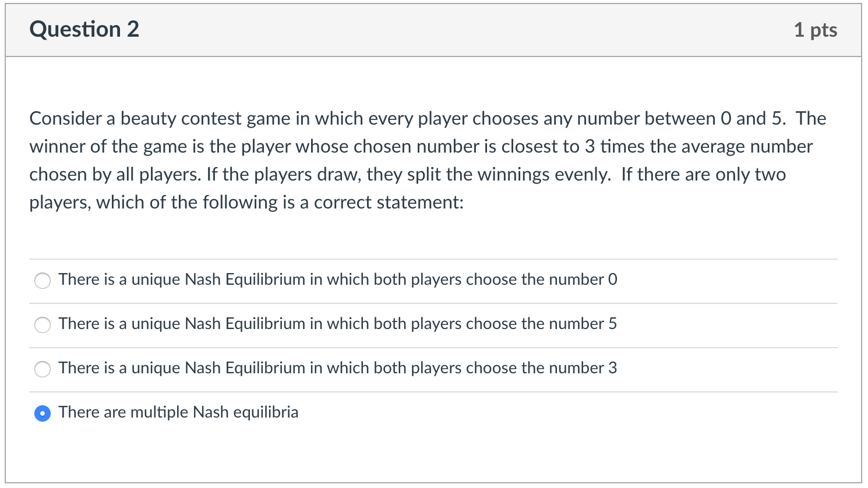
Task: Click the digit 5 ending the second option
Action: [613, 324]
